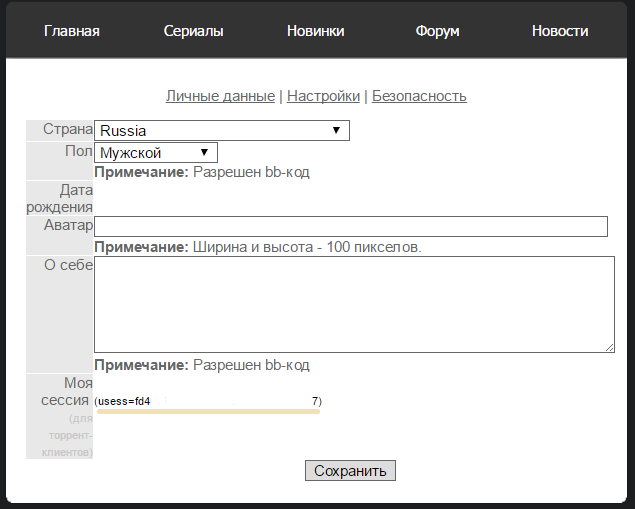Open the Настройки link
This screenshot has width=635, height=509.
(x=323, y=96)
